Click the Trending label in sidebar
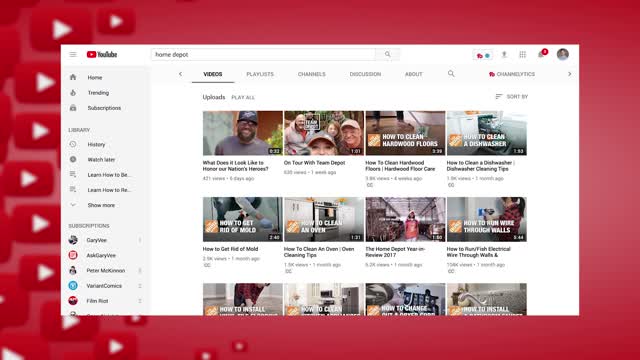 (x=98, y=93)
